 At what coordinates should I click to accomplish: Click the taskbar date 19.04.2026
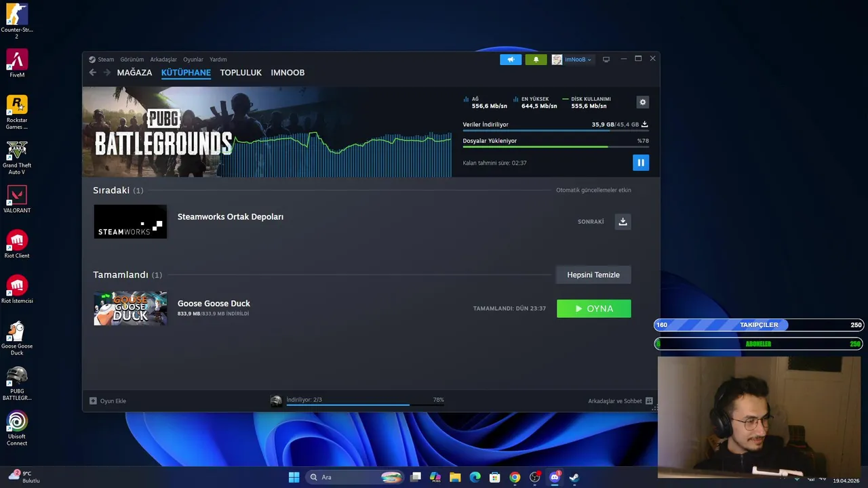point(846,481)
